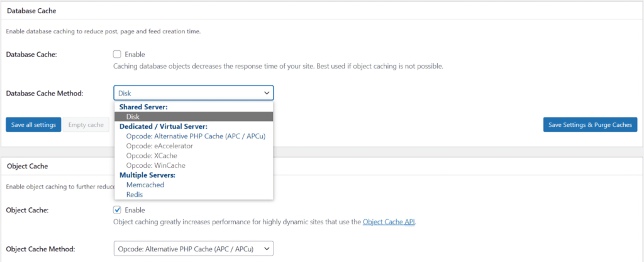
Task: Click the Database Cache section header
Action: (x=33, y=11)
